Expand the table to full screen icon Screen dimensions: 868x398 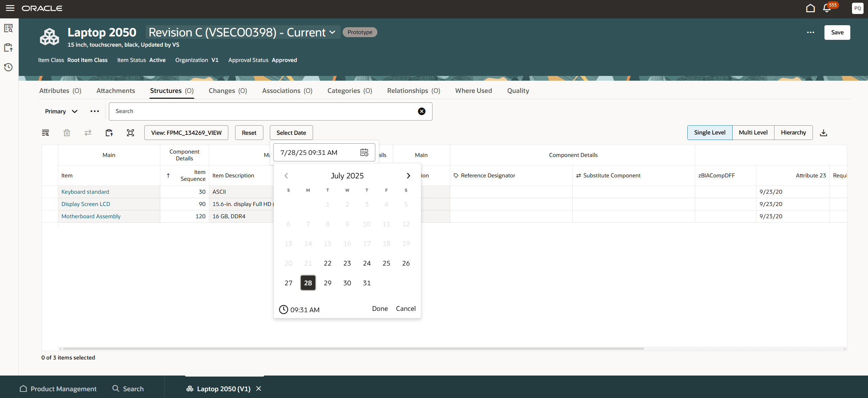click(130, 133)
